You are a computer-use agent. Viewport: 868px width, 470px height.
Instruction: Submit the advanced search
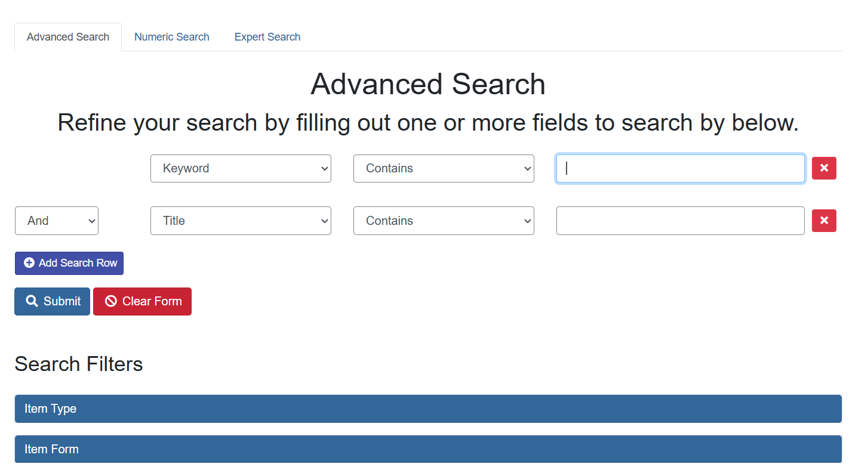pyautogui.click(x=52, y=301)
